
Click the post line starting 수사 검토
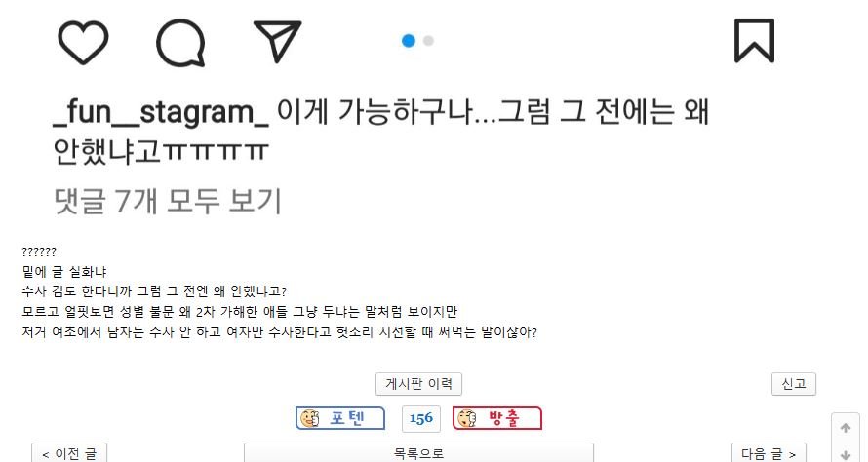click(x=154, y=291)
